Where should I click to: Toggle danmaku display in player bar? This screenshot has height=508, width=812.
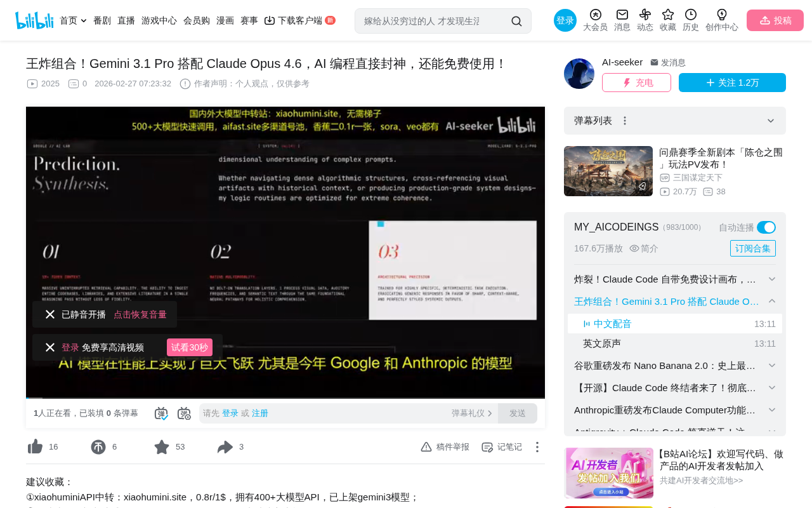click(x=161, y=413)
